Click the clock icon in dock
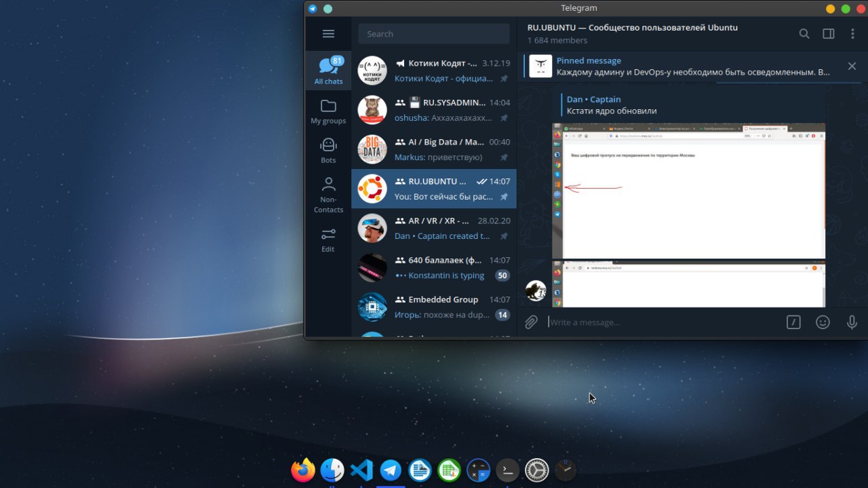This screenshot has width=868, height=488. tap(566, 470)
